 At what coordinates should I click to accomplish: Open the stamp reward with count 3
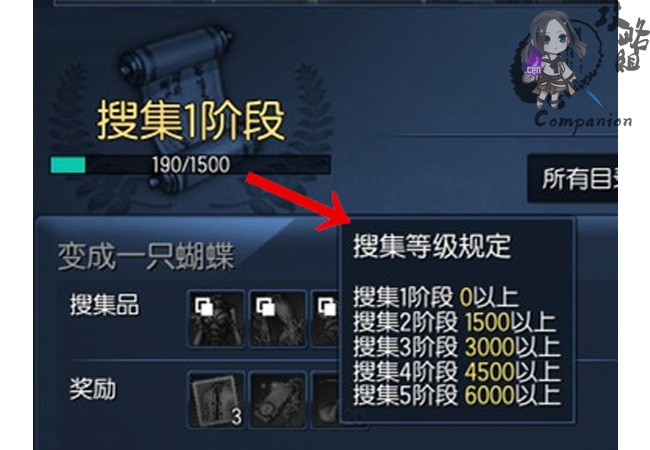(216, 400)
